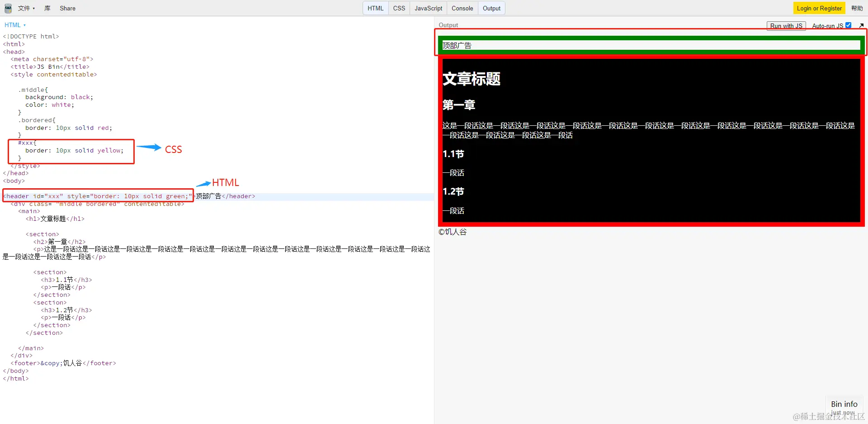Image resolution: width=868 pixels, height=424 pixels.
Task: Switch to the CSS tab
Action: pos(399,8)
